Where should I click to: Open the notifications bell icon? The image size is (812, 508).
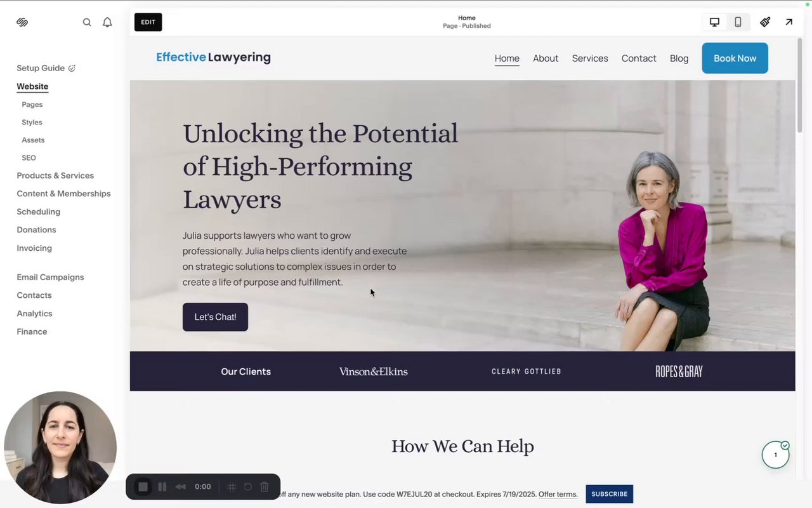click(x=107, y=22)
